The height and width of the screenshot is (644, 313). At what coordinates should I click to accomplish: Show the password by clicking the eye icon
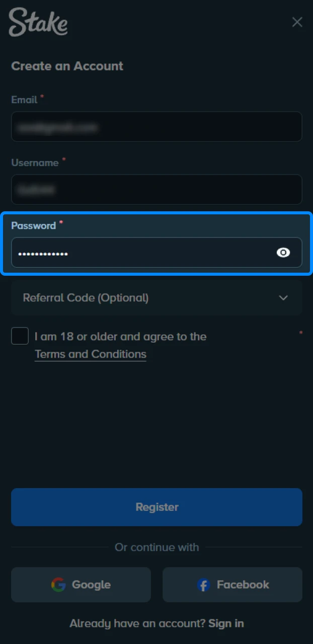click(x=283, y=253)
